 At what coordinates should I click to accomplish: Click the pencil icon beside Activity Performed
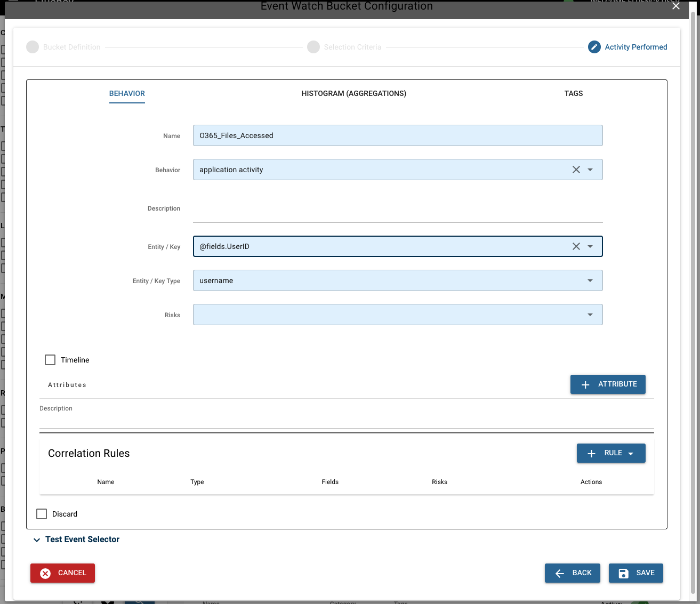(x=594, y=47)
